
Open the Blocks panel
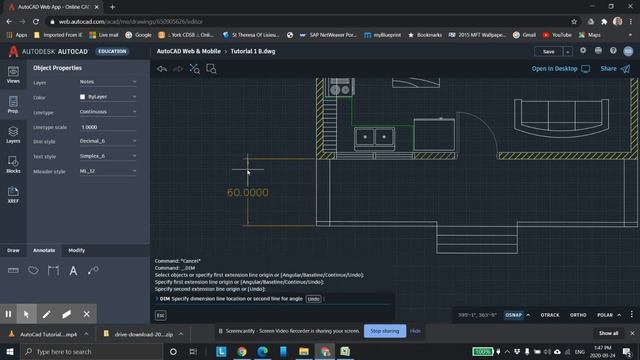coord(13,165)
